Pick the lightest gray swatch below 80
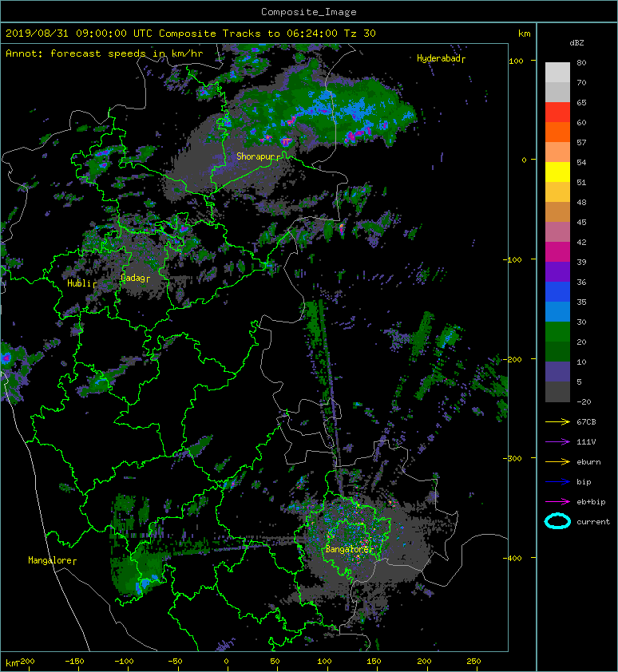Screen dimensions: 618x672 point(557,73)
